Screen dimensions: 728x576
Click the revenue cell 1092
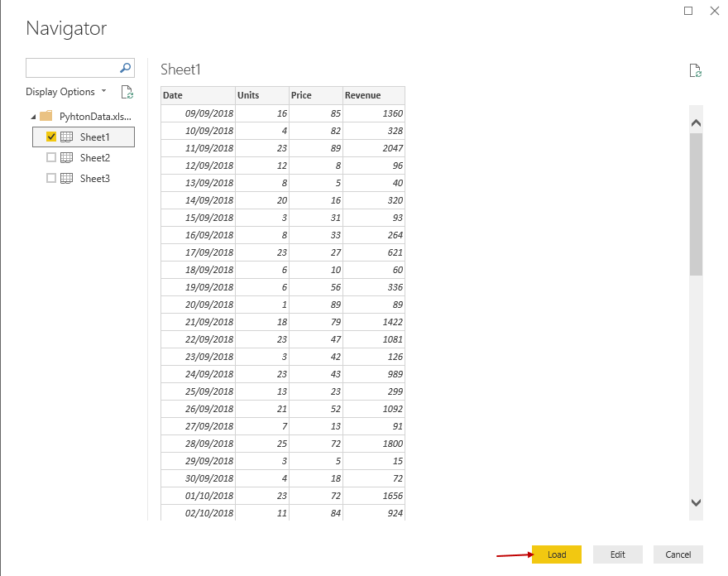coord(374,409)
